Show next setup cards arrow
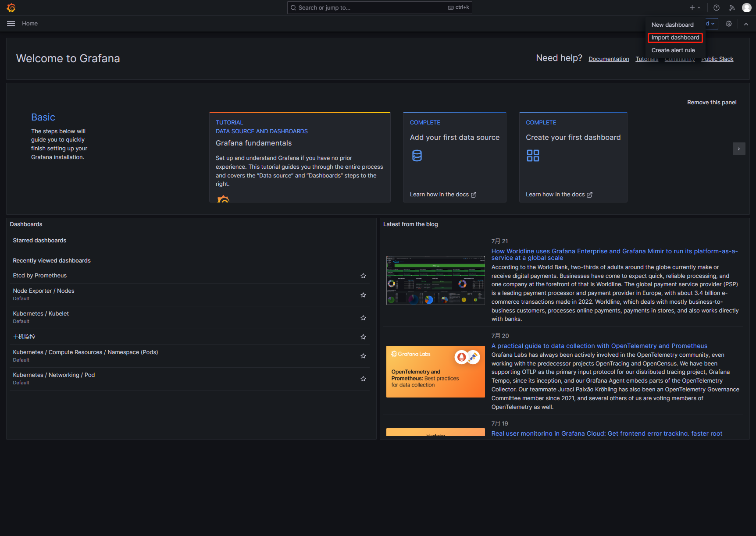 click(x=739, y=149)
